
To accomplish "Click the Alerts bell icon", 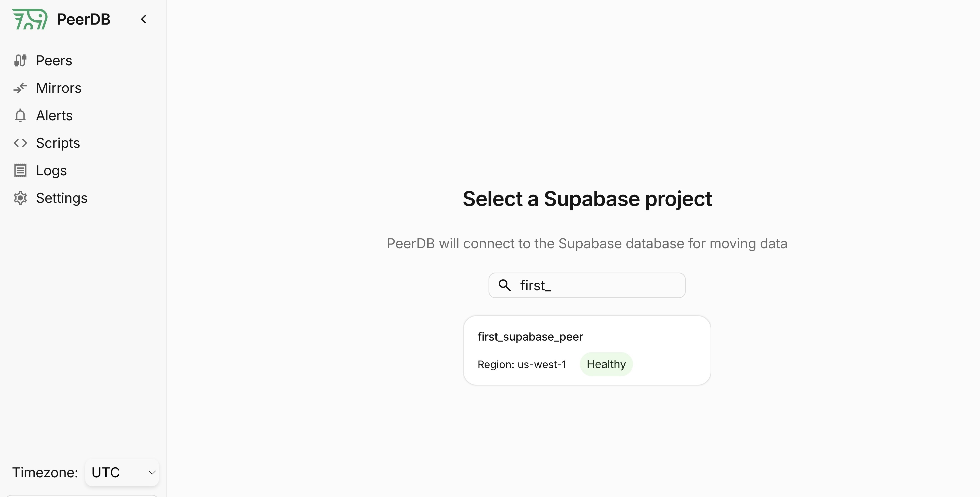I will pyautogui.click(x=20, y=115).
